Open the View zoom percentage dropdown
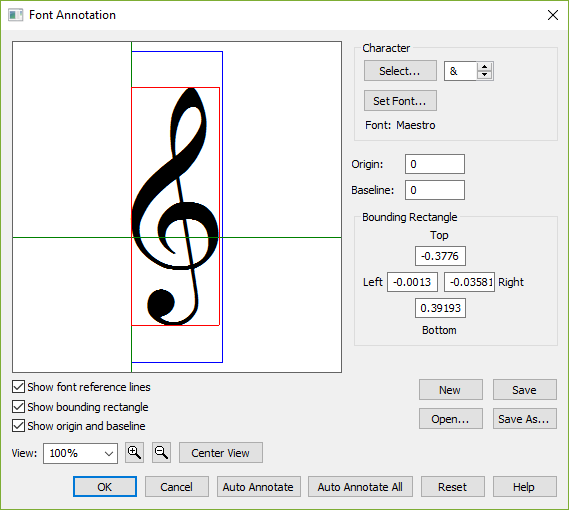Screen dimensions: 569x510 [81, 453]
